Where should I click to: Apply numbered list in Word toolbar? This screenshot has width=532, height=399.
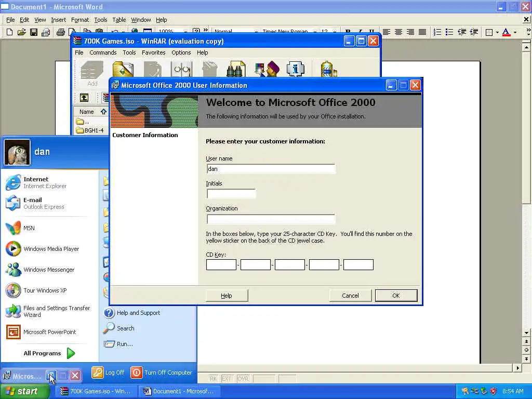437,32
